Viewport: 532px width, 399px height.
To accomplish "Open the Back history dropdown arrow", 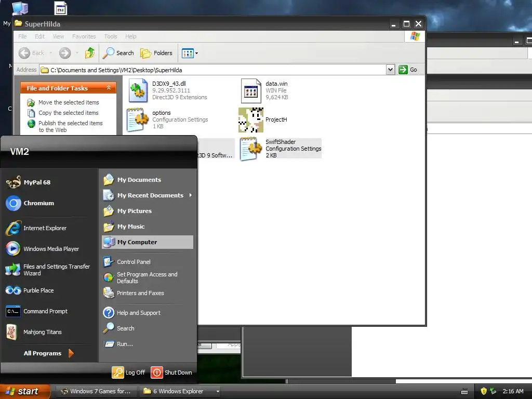I will click(x=51, y=53).
